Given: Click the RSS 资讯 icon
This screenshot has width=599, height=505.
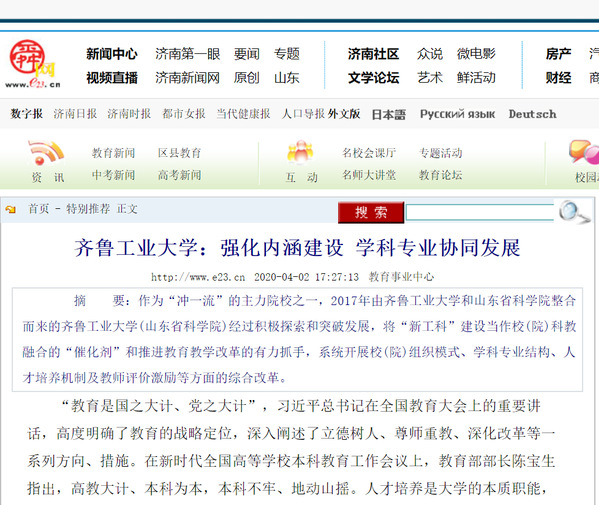Looking at the screenshot, I should tap(46, 152).
